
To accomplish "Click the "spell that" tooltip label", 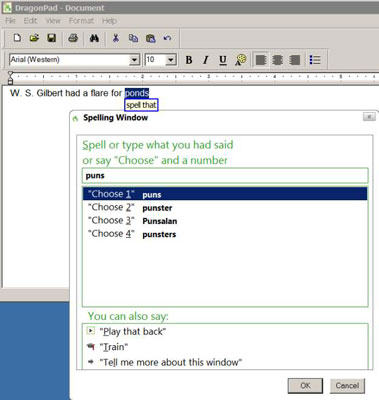I will click(141, 105).
